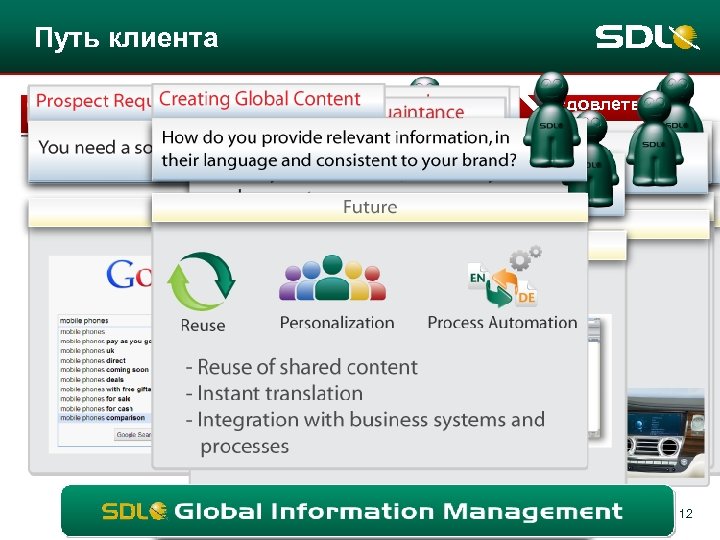Click the red Russian-labeled card title at right
This screenshot has width=720, height=540.
pyautogui.click(x=602, y=105)
